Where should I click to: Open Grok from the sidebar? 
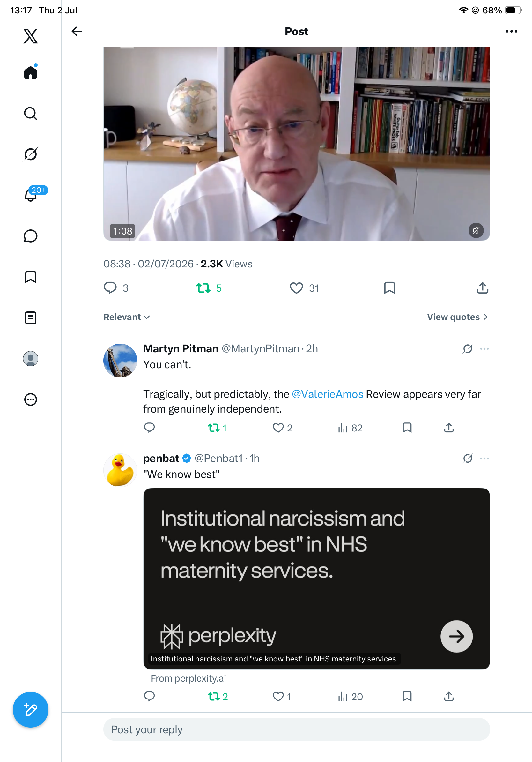tap(31, 154)
